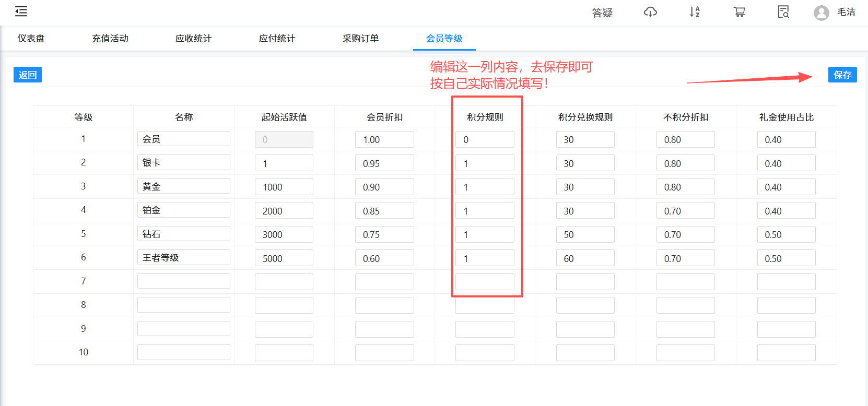Switch to the 应付统计 tab

tap(277, 39)
